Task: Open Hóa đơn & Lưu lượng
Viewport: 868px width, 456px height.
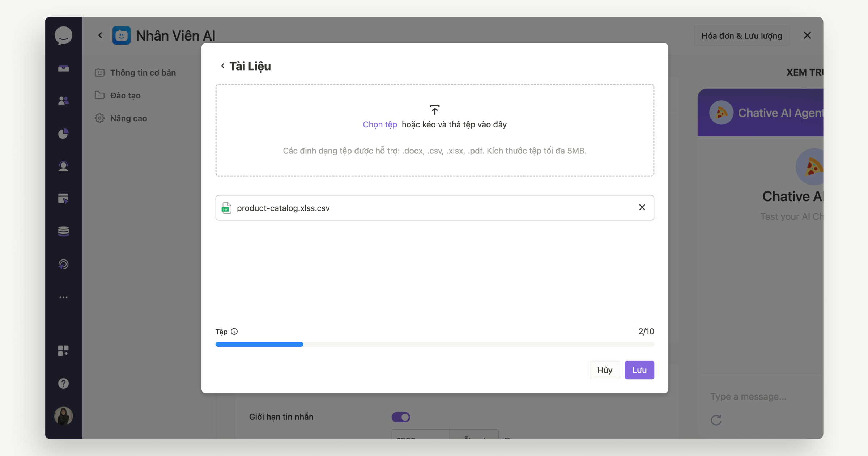Action: (x=742, y=35)
